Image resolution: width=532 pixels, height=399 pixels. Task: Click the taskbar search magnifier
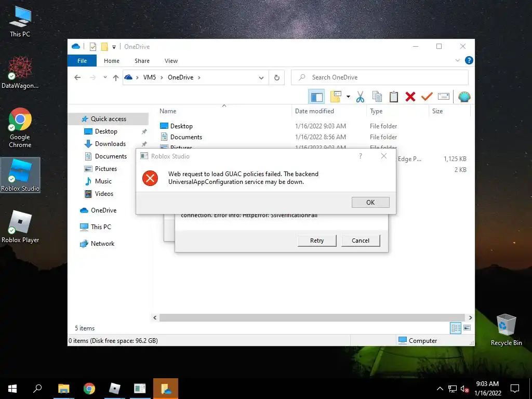coord(37,389)
